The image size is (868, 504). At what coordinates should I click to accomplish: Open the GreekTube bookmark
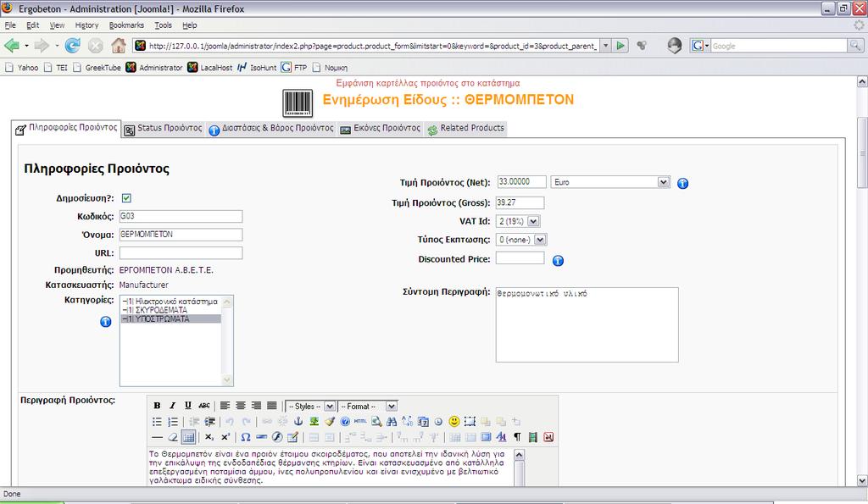coord(97,68)
